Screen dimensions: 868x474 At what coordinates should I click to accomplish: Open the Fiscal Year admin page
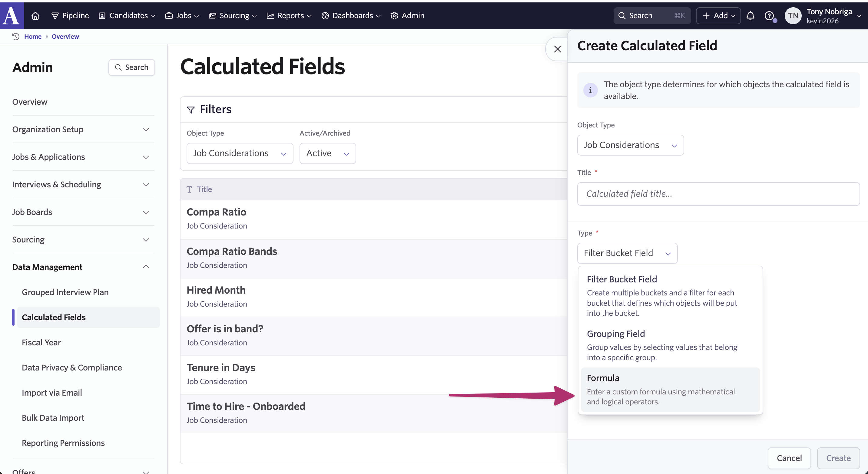[41, 342]
